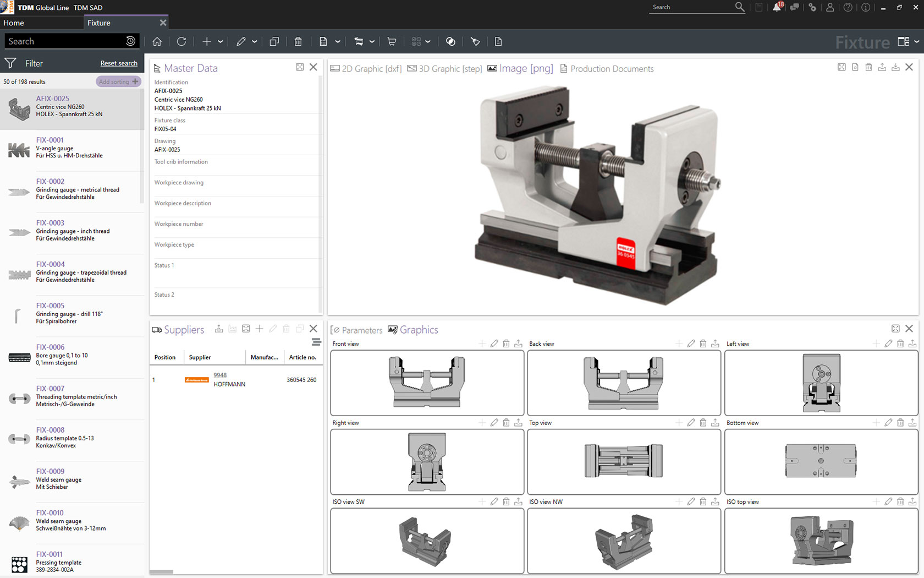Open the Filter panel

click(x=24, y=63)
